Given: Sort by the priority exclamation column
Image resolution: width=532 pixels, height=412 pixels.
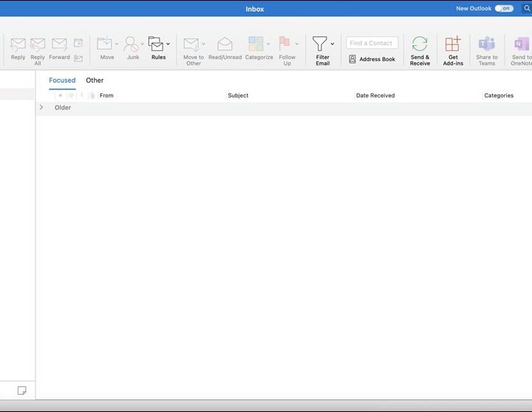Looking at the screenshot, I should pos(81,96).
